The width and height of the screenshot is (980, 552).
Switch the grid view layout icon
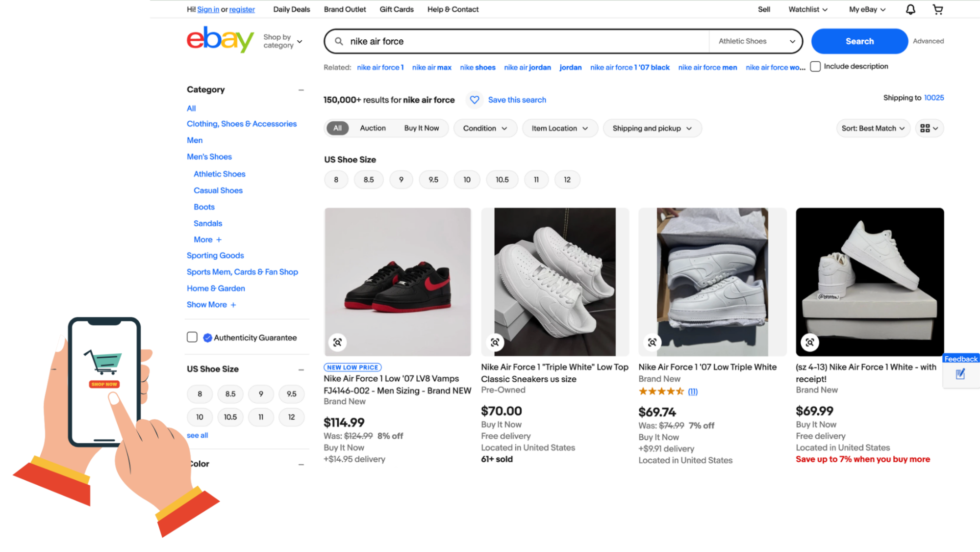(x=929, y=129)
